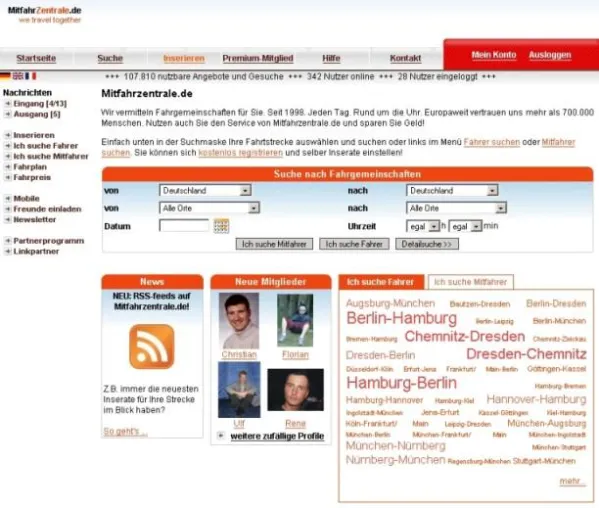
Task: Click the 'Ich suche Fahrer' search button
Action: (354, 244)
